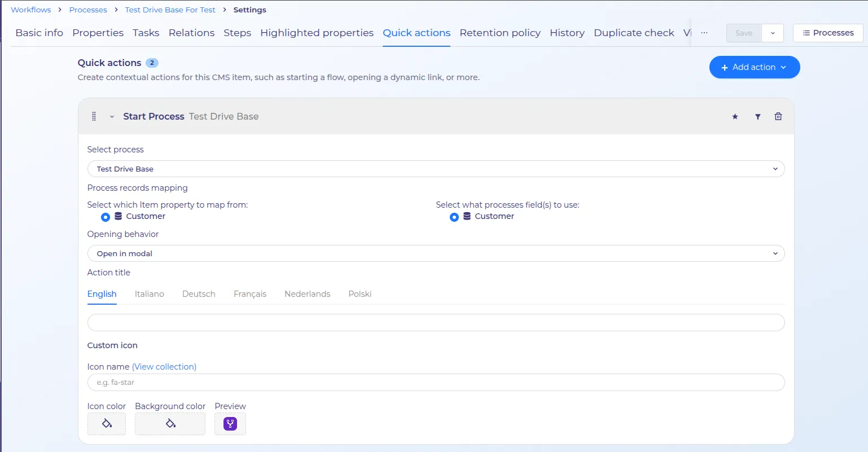Expand the Add action dropdown button
This screenshot has height=452, width=868.
click(x=755, y=67)
